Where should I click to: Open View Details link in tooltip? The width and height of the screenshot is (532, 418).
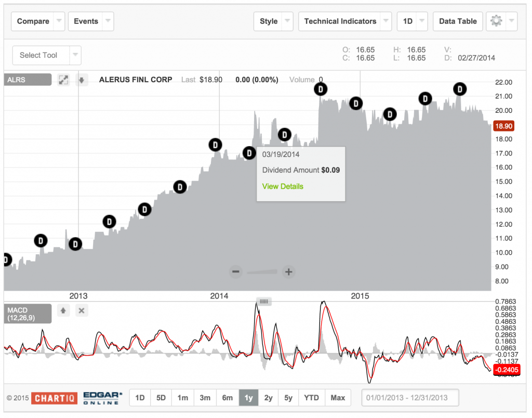coord(283,187)
